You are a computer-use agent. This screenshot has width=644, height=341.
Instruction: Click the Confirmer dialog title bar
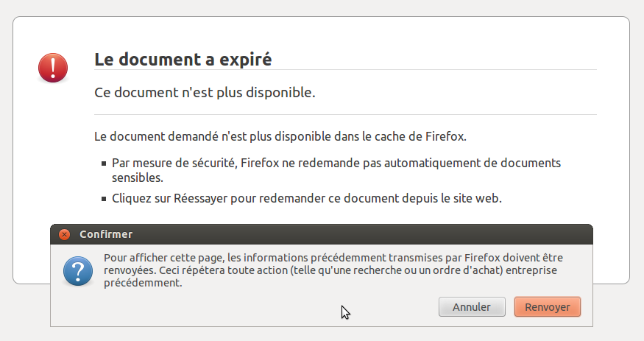(322, 234)
